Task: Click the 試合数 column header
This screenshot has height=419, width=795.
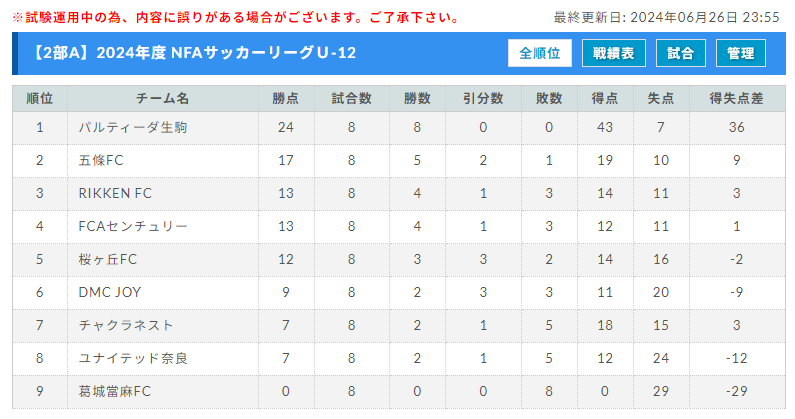Action: (351, 98)
